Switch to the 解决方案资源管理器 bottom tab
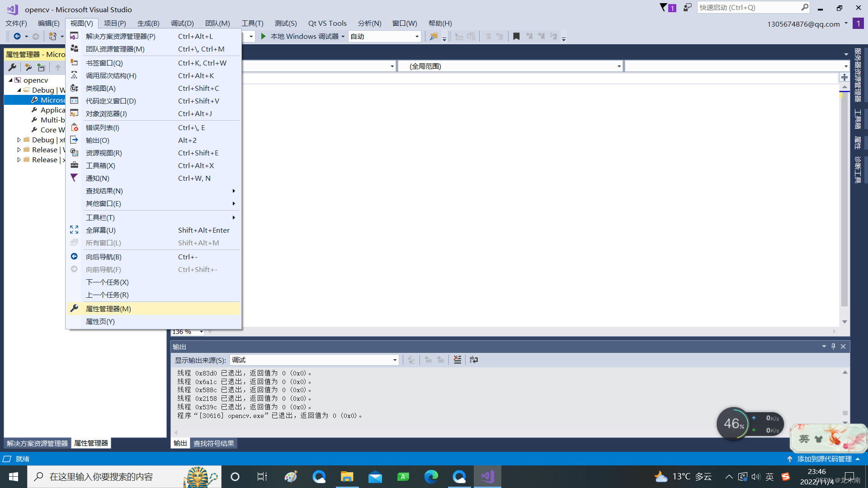Image resolution: width=868 pixels, height=488 pixels. coord(36,443)
